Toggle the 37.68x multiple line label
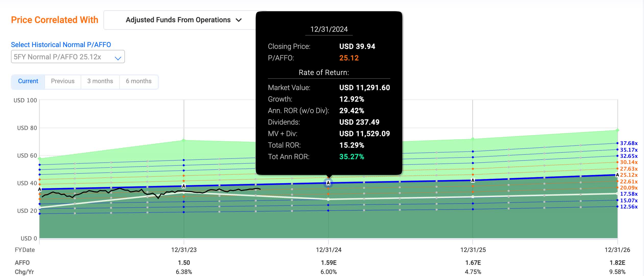The height and width of the screenshot is (276, 644). pyautogui.click(x=628, y=143)
